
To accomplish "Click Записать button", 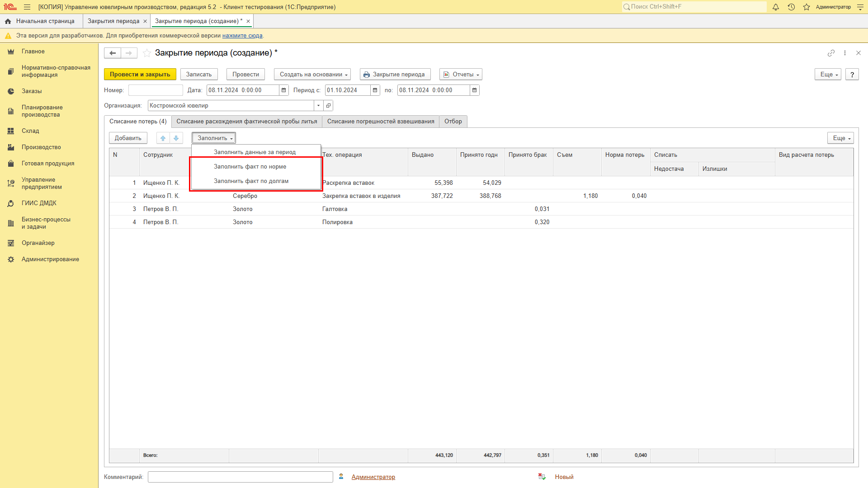I will tap(199, 75).
